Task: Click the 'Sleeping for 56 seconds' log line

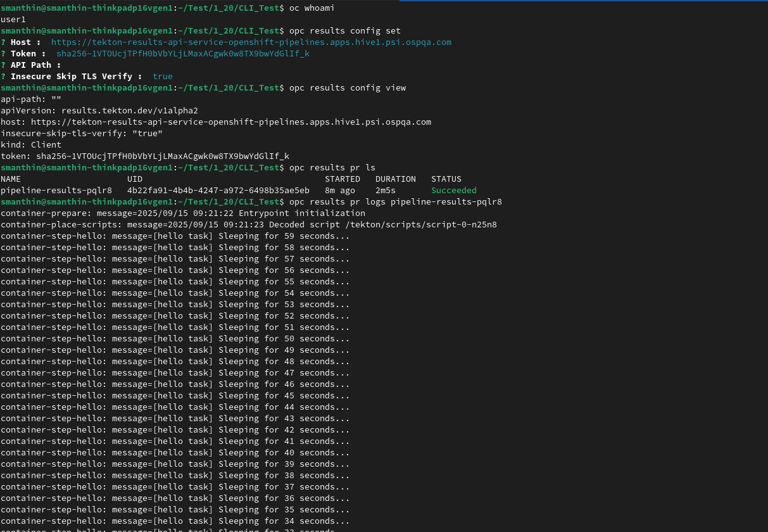Action: click(x=175, y=270)
